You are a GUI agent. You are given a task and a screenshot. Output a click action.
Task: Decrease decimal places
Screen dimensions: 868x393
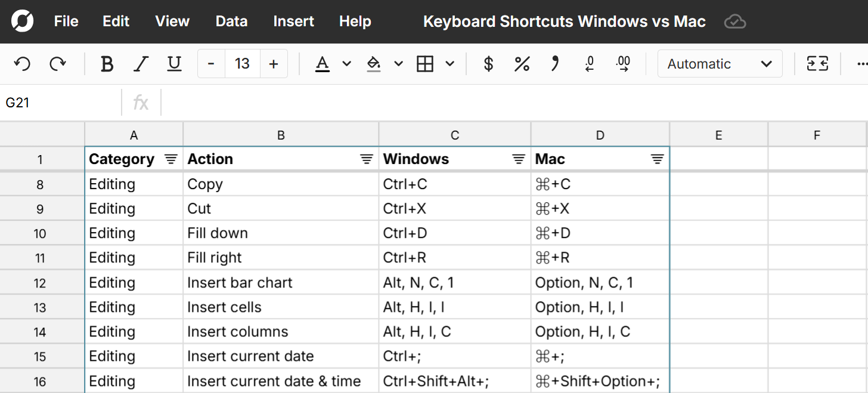(589, 63)
